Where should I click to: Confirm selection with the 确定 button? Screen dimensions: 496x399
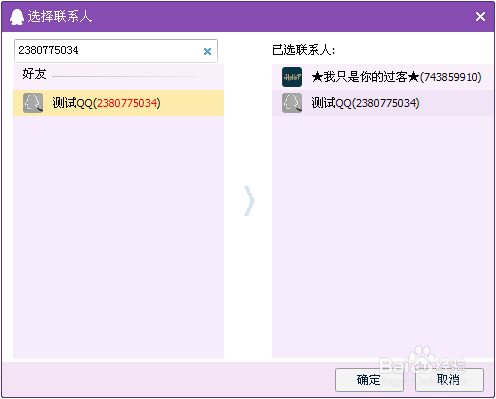(369, 380)
